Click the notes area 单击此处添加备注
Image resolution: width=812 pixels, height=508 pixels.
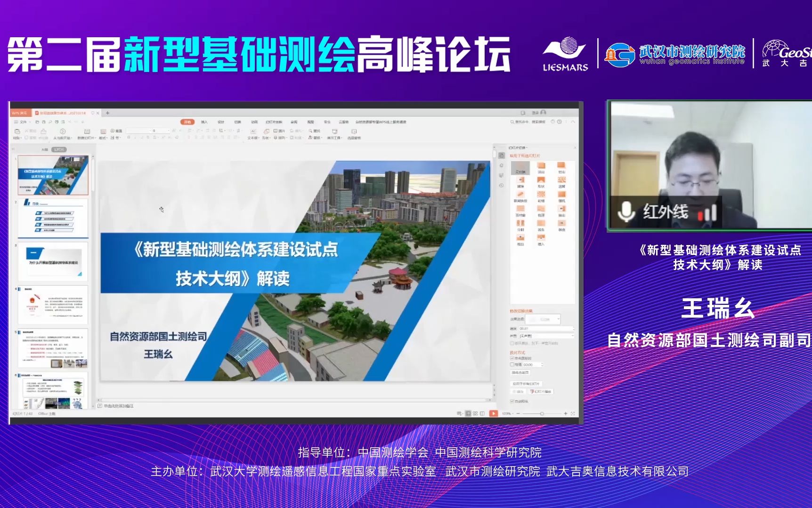tap(119, 406)
